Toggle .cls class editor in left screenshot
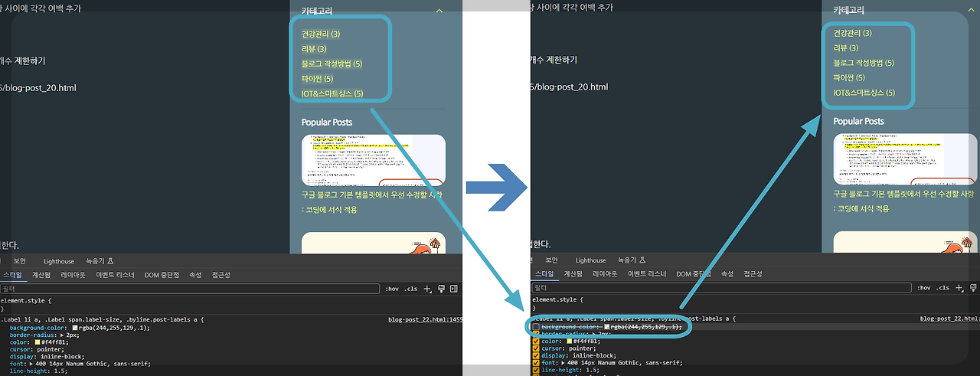This screenshot has width=980, height=376. [x=411, y=289]
